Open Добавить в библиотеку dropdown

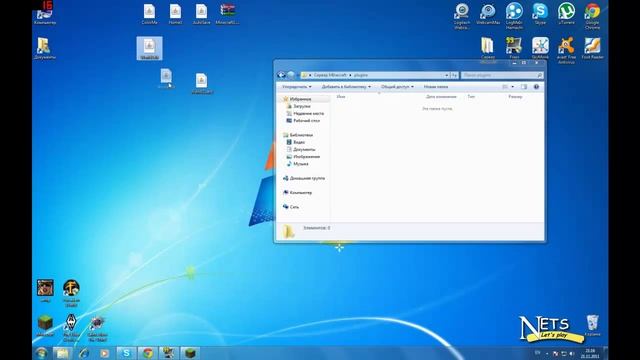click(x=346, y=87)
